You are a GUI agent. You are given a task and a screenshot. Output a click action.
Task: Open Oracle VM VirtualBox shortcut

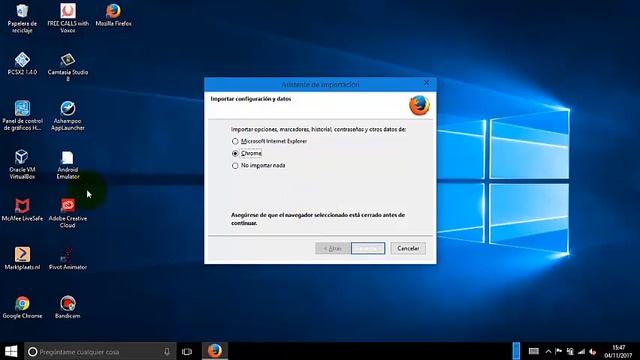pyautogui.click(x=22, y=164)
